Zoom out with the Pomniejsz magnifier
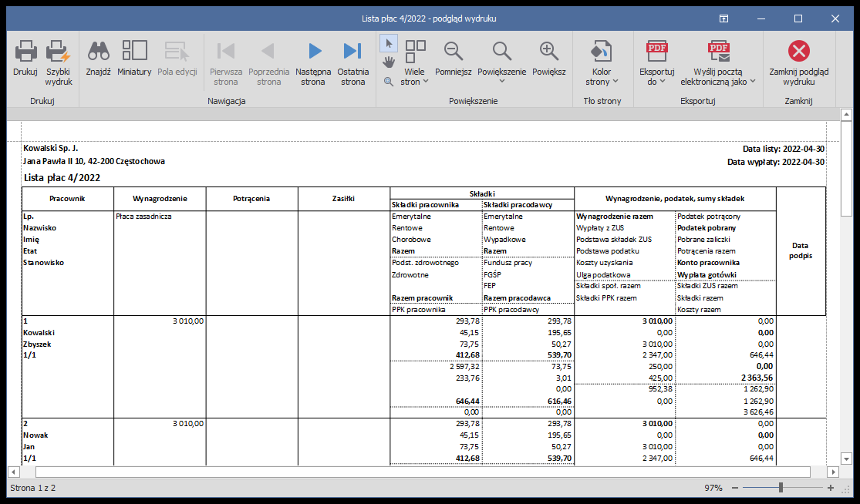 pyautogui.click(x=454, y=52)
